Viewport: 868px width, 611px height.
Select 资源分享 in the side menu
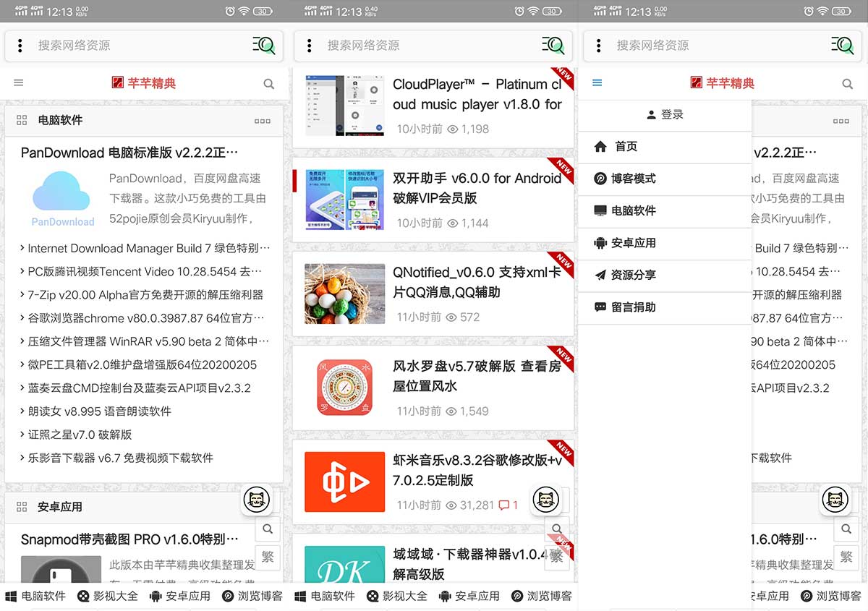665,275
